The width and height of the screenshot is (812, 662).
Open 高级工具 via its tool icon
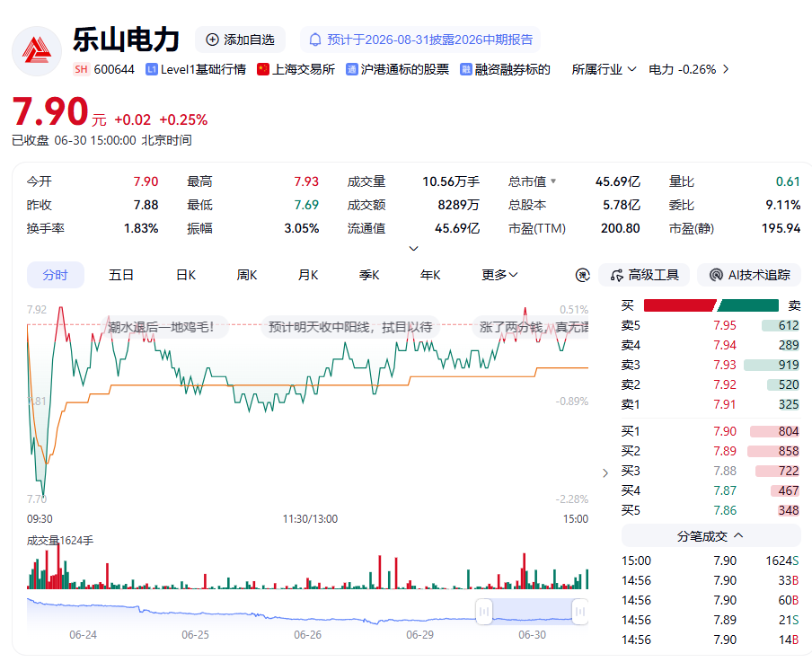click(x=617, y=275)
